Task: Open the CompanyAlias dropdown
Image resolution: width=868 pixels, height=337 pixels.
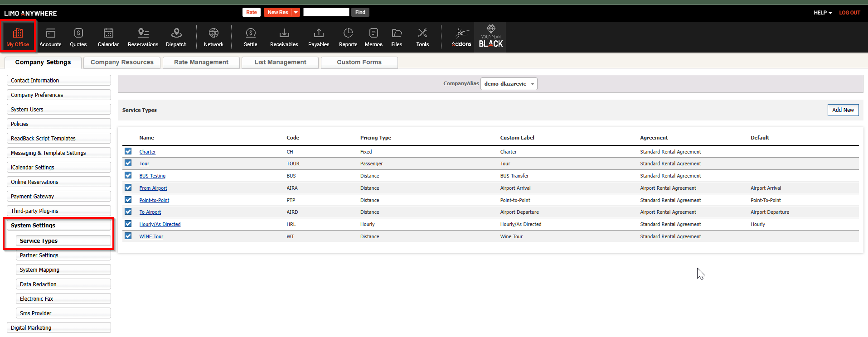Action: [509, 84]
